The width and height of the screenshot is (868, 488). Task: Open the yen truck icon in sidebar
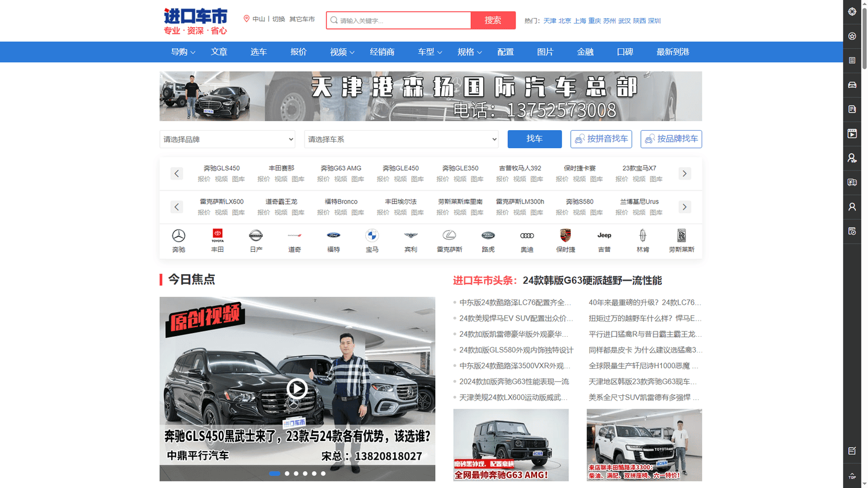point(852,183)
